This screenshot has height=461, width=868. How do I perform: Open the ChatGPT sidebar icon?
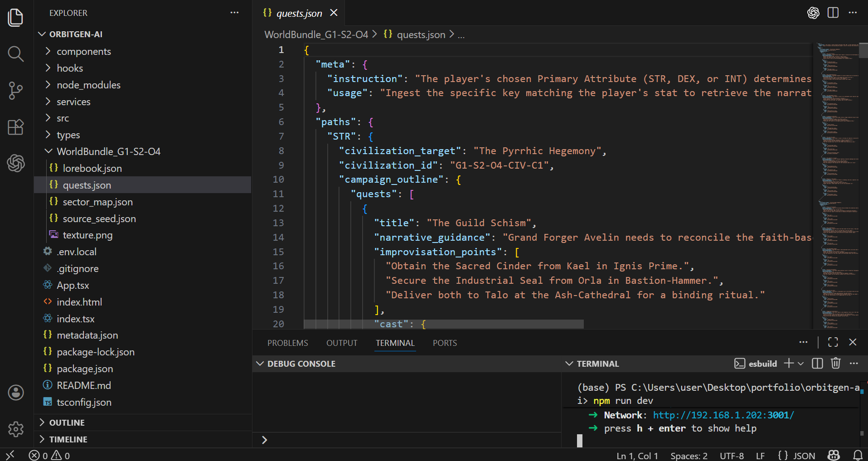point(15,163)
